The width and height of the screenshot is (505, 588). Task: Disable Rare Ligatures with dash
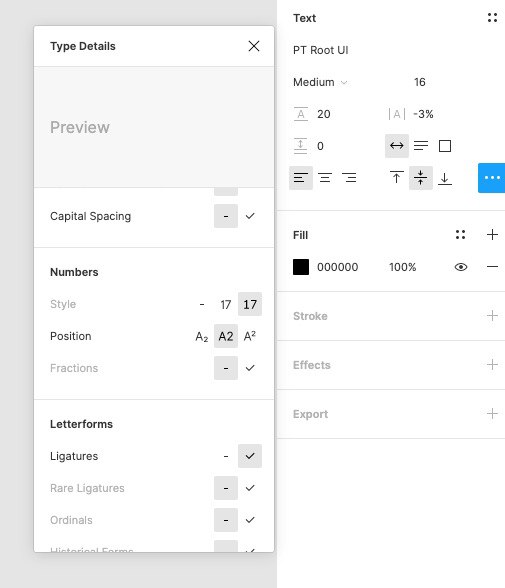point(226,488)
